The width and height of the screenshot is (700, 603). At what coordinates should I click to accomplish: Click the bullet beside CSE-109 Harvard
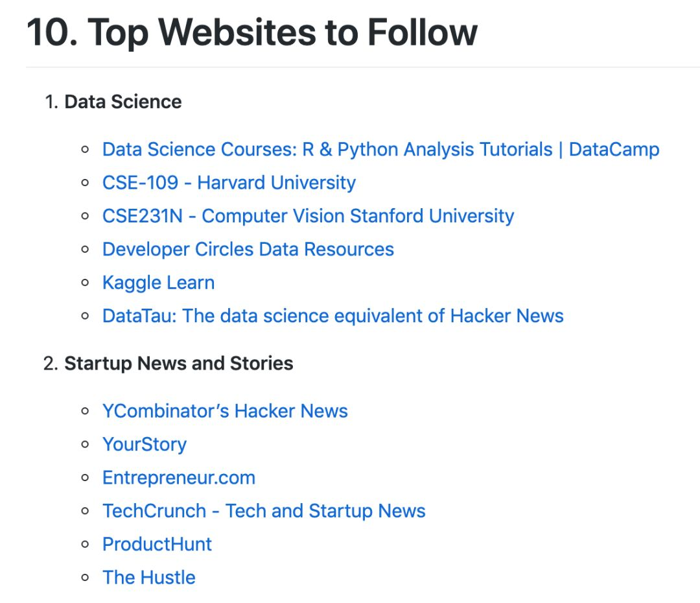pyautogui.click(x=86, y=183)
